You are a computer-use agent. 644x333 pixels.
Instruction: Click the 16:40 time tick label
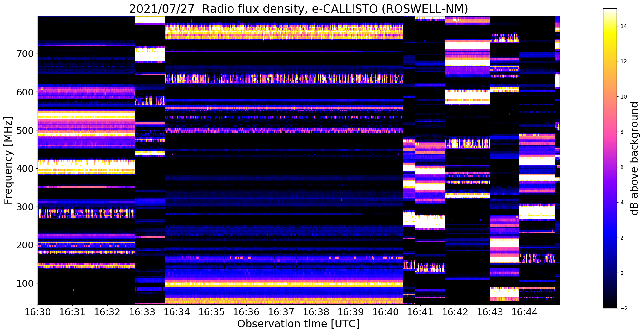coord(386,311)
